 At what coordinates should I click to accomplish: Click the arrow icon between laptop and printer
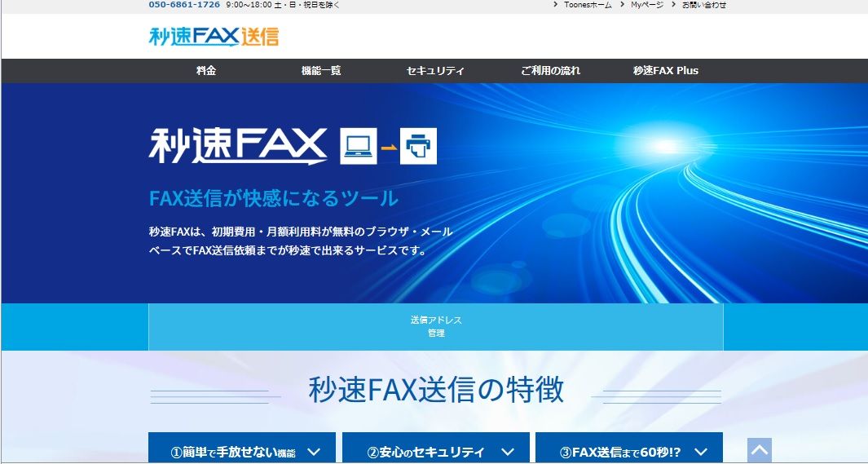(389, 148)
